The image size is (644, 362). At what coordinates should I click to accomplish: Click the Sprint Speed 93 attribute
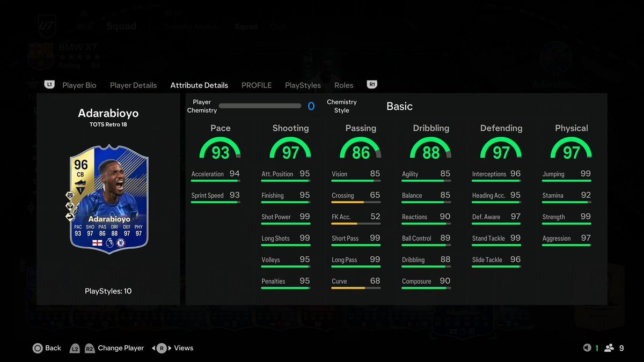click(216, 196)
